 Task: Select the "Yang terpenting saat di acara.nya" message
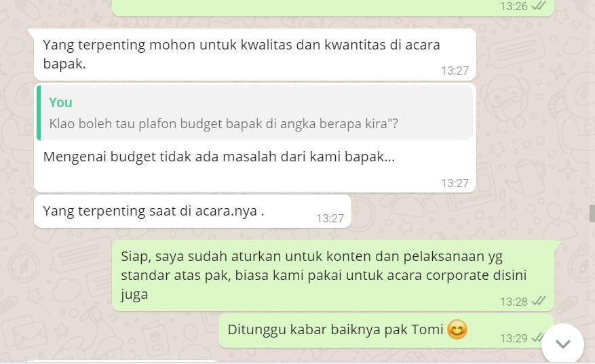pos(193,211)
